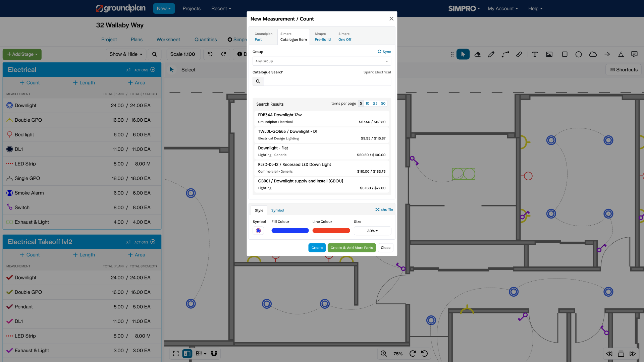Open the Plans tab

point(137,40)
